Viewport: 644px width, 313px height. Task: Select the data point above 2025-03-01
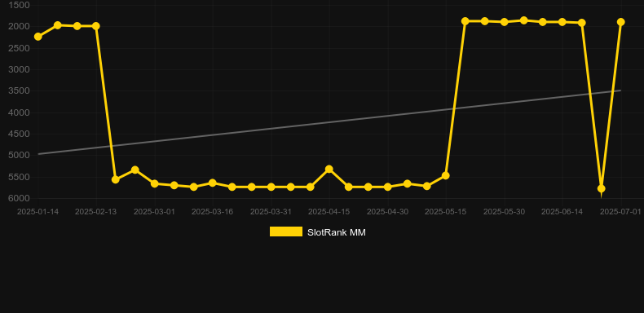(x=155, y=183)
